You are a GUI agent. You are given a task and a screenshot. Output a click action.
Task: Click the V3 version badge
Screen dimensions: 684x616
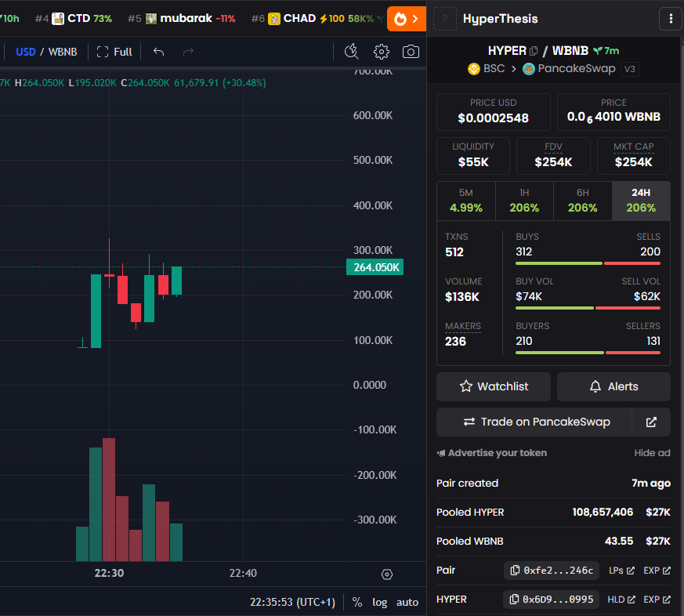coord(629,69)
